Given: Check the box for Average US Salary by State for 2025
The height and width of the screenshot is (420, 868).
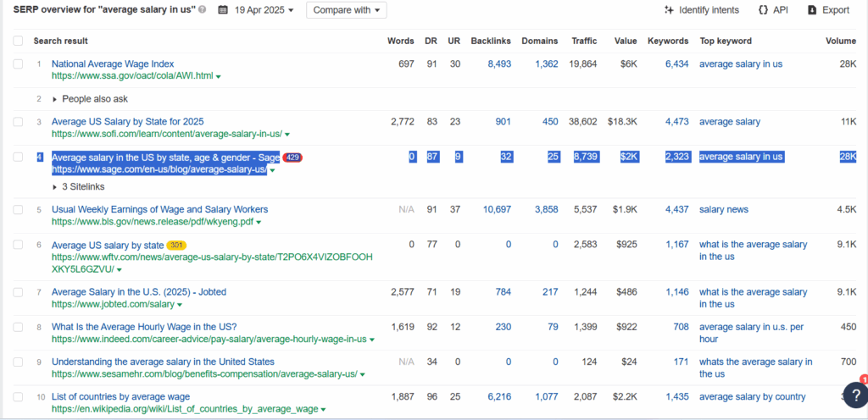Looking at the screenshot, I should click(x=19, y=122).
